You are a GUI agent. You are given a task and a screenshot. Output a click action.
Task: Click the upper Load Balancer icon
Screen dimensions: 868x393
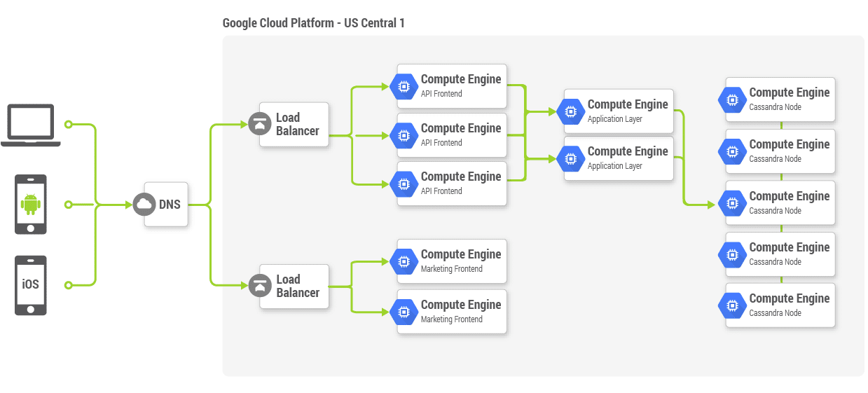(260, 124)
